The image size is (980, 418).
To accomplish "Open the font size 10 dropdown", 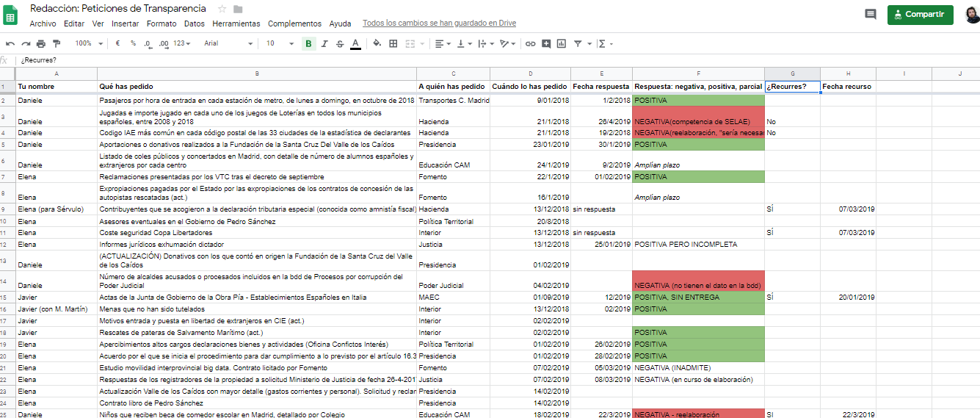I will click(x=280, y=44).
